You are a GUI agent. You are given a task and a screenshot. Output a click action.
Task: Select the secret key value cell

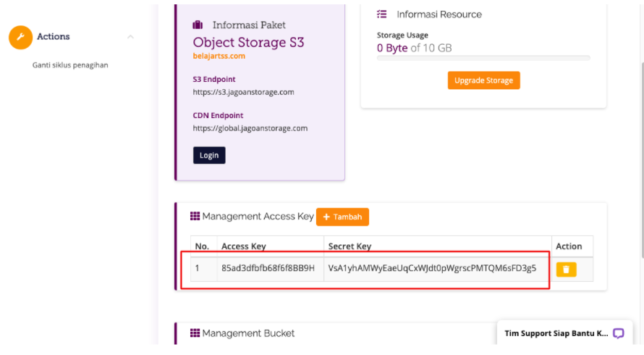437,269
